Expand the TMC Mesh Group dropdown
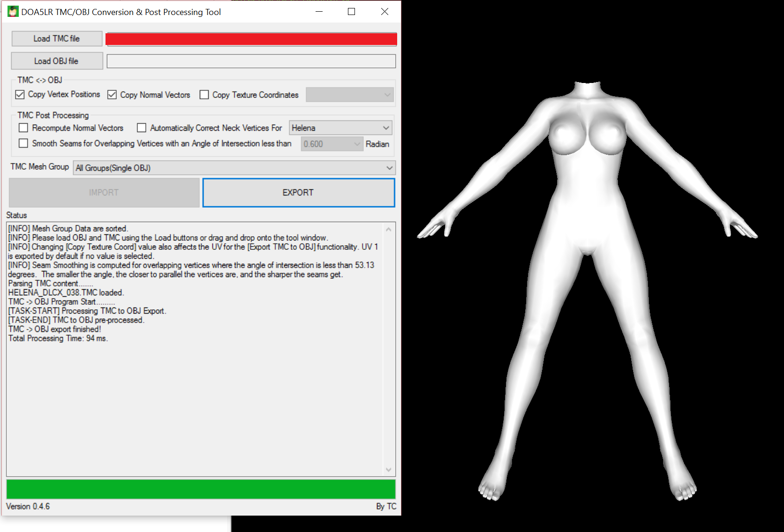The height and width of the screenshot is (532, 784). [x=234, y=168]
